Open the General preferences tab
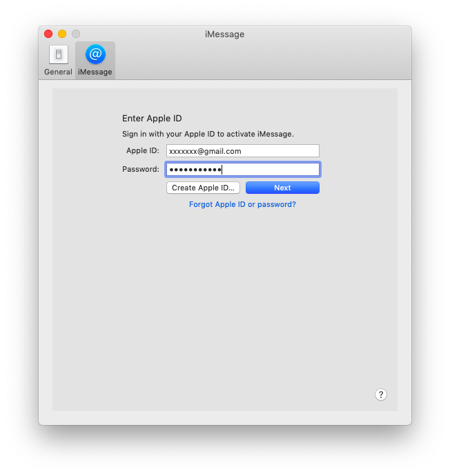Viewport: 450px width, 476px height. [58, 61]
